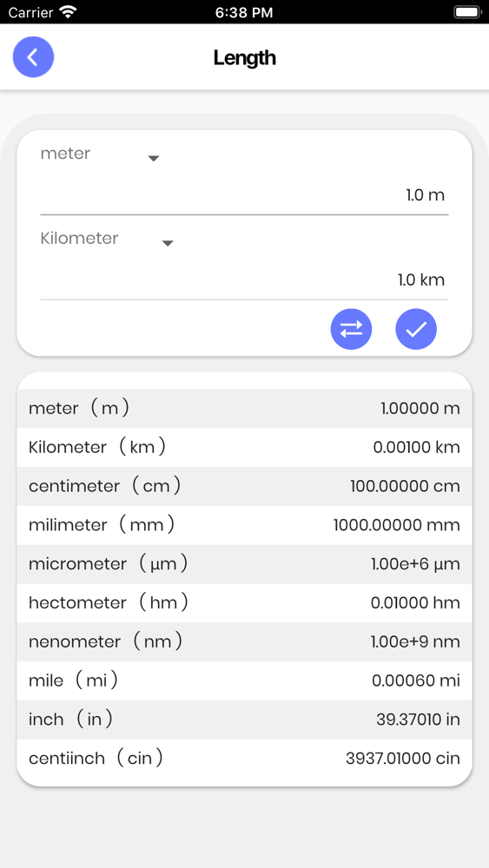The image size is (489, 868).
Task: Choose the mile (mi) result row
Action: click(244, 681)
